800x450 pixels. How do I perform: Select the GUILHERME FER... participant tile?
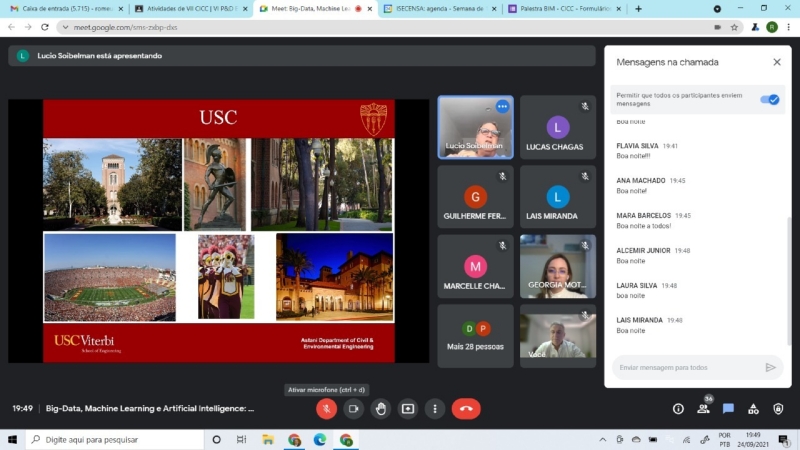475,197
